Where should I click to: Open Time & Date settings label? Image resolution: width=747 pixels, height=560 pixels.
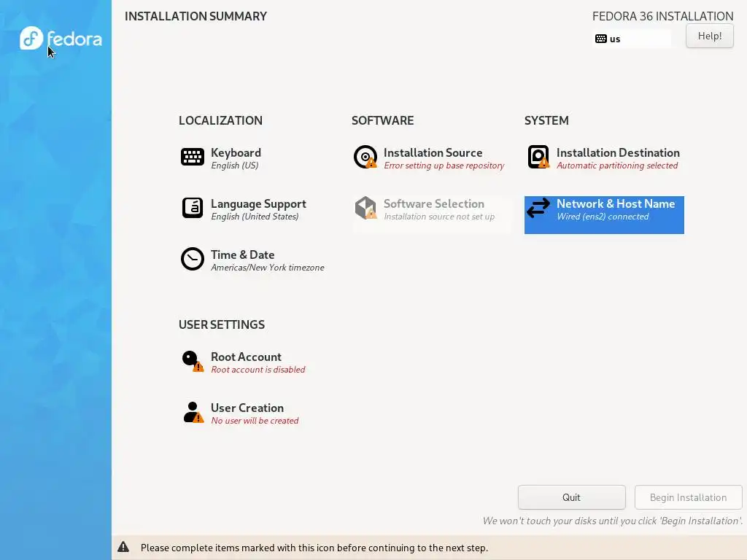coord(242,254)
